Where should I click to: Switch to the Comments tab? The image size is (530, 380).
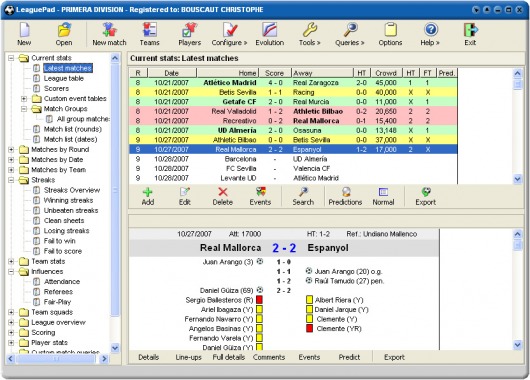pyautogui.click(x=269, y=357)
